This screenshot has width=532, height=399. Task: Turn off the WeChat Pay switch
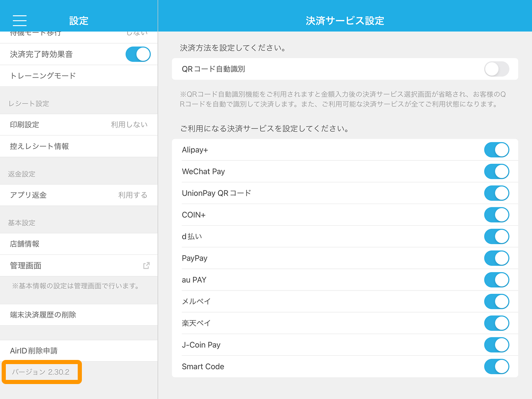tap(496, 172)
